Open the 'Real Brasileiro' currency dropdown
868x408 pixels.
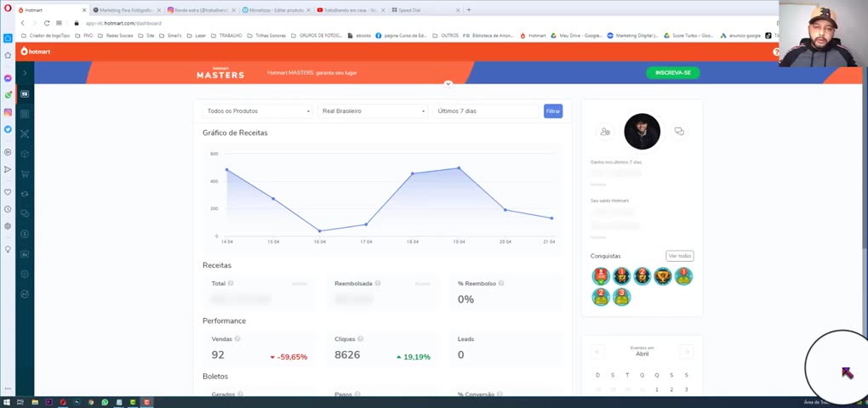click(x=373, y=111)
